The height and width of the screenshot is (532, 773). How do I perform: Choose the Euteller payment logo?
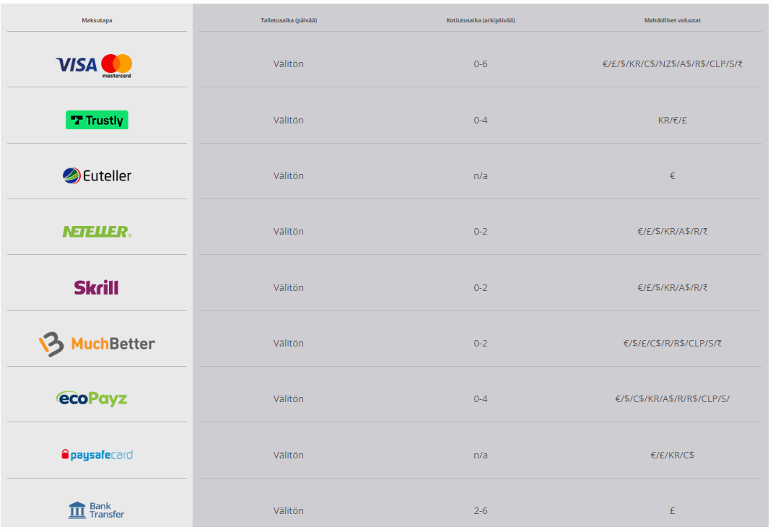(x=97, y=175)
